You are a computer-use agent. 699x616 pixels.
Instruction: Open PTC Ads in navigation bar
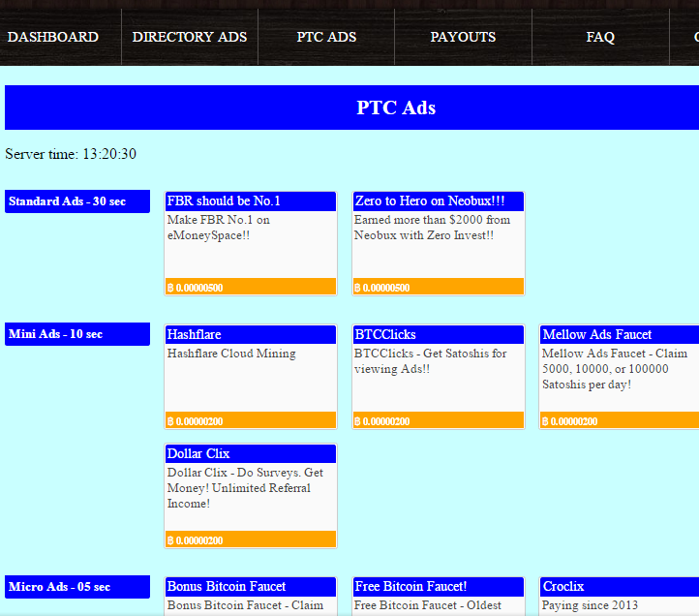tap(326, 37)
